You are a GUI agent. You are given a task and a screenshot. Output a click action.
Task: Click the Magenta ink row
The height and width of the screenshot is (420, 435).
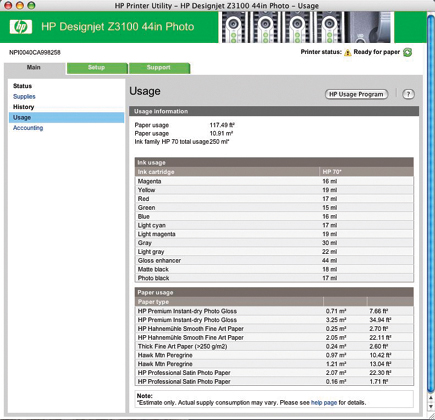pos(274,181)
